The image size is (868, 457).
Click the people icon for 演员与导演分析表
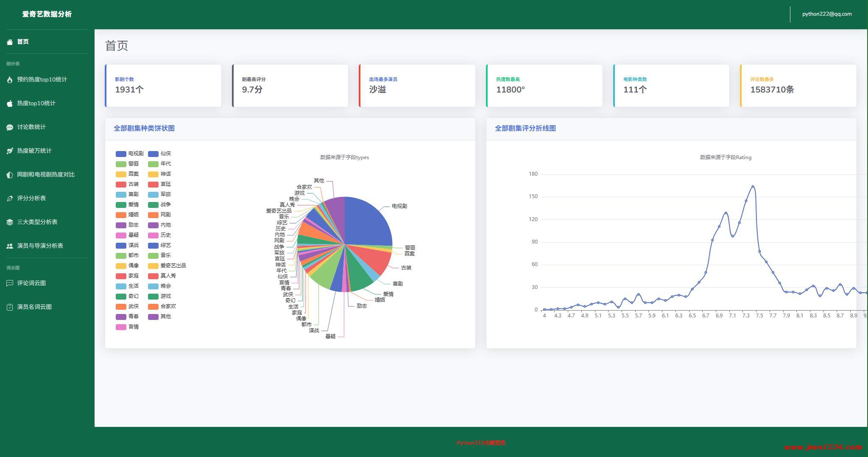point(10,246)
